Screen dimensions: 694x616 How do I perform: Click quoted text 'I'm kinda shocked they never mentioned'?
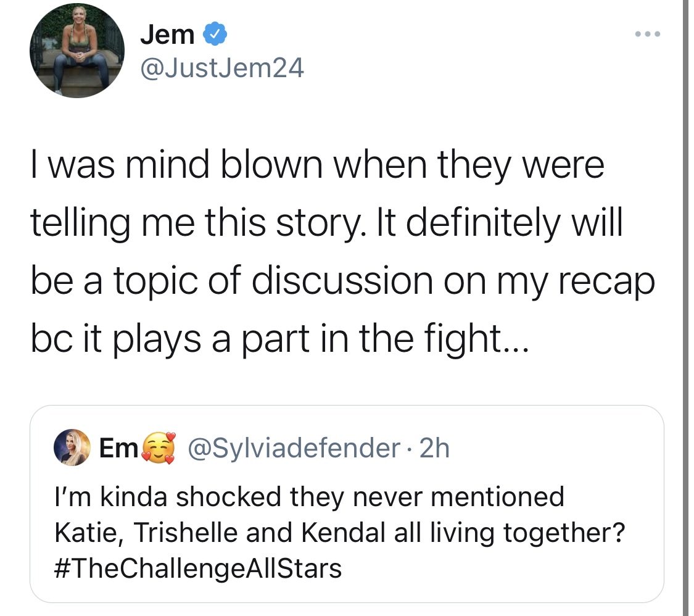(x=310, y=497)
